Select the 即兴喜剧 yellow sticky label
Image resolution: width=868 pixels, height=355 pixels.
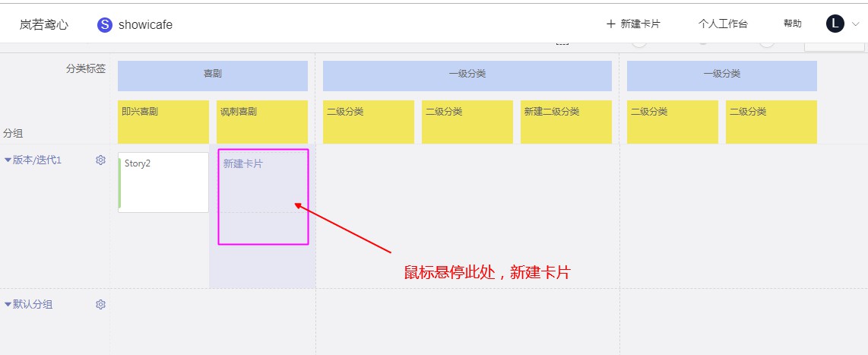(163, 122)
